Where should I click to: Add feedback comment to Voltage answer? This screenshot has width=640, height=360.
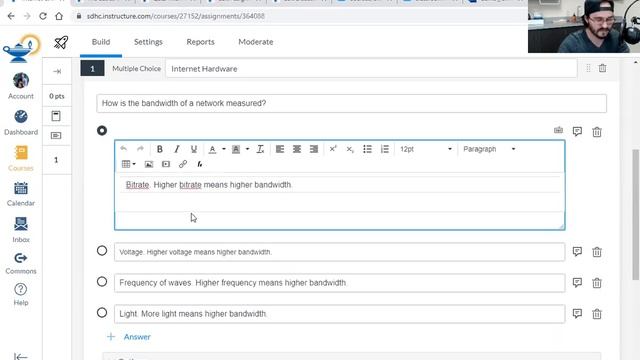pyautogui.click(x=577, y=251)
